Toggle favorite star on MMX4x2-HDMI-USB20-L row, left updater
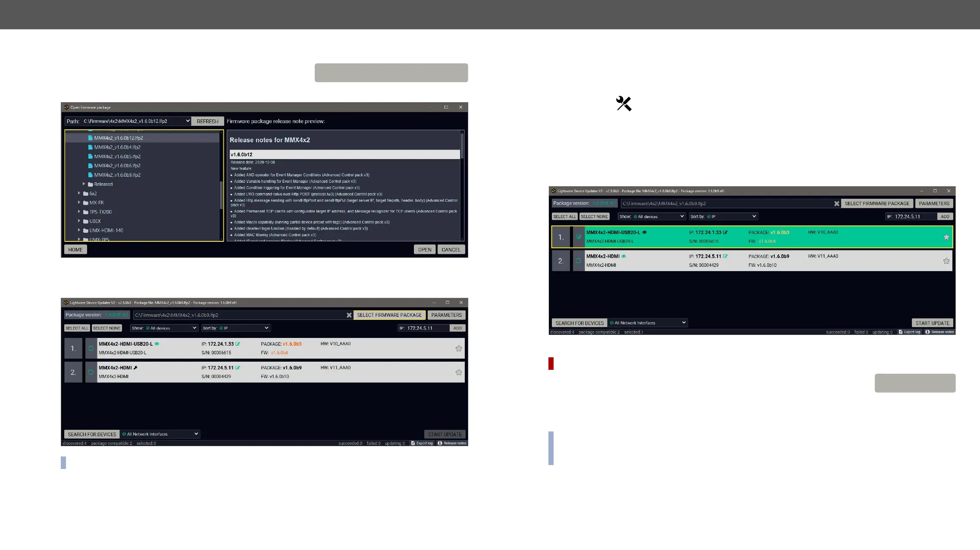This screenshot has width=980, height=550. (x=459, y=348)
